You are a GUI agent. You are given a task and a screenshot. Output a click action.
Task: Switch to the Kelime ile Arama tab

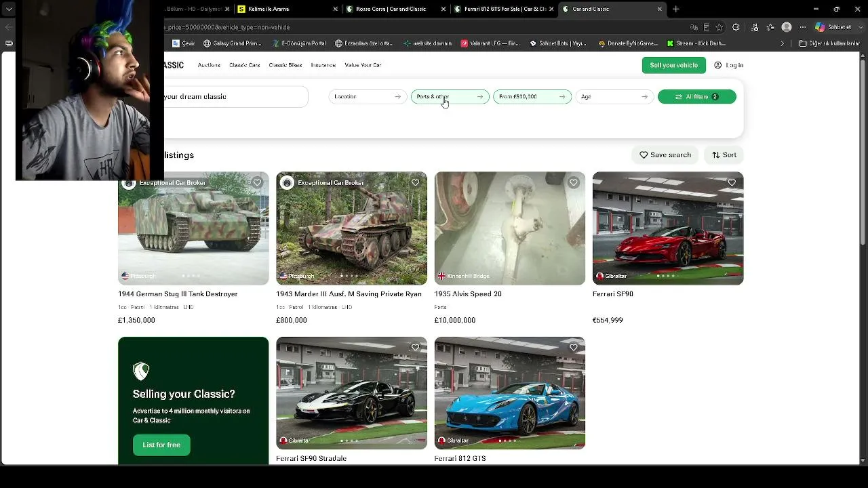[288, 9]
